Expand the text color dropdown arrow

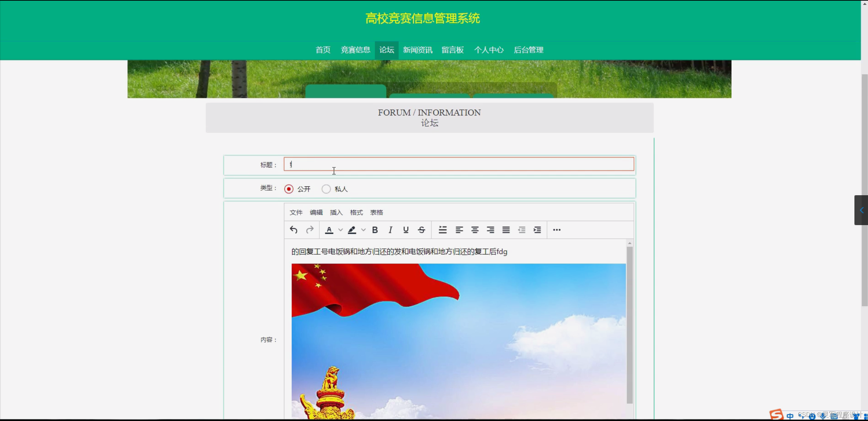[340, 230]
